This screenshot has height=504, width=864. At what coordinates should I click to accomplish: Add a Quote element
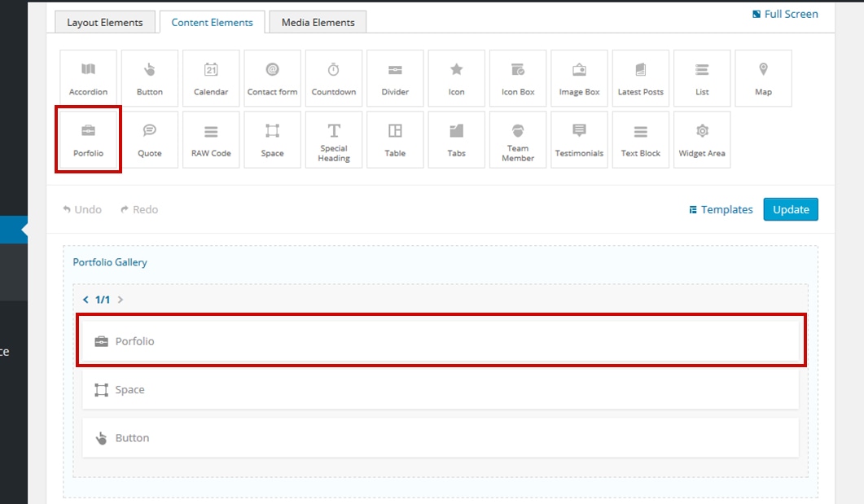coord(150,140)
